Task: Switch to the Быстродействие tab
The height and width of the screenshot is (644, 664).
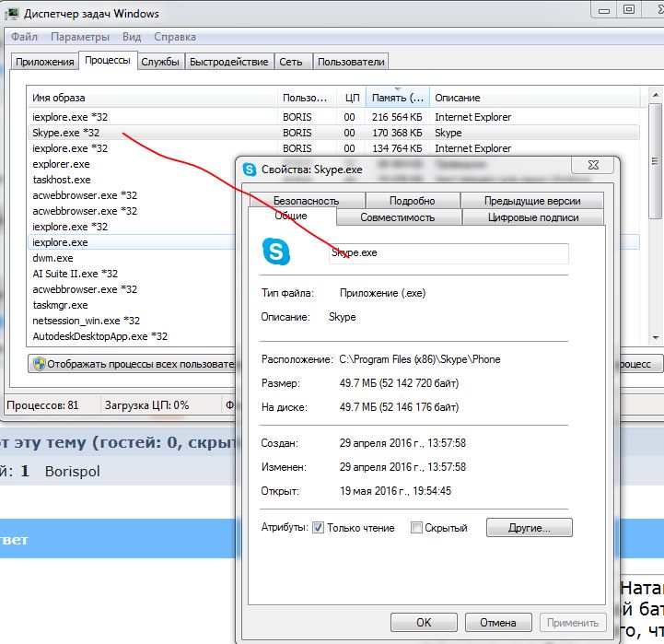Action: click(x=229, y=62)
